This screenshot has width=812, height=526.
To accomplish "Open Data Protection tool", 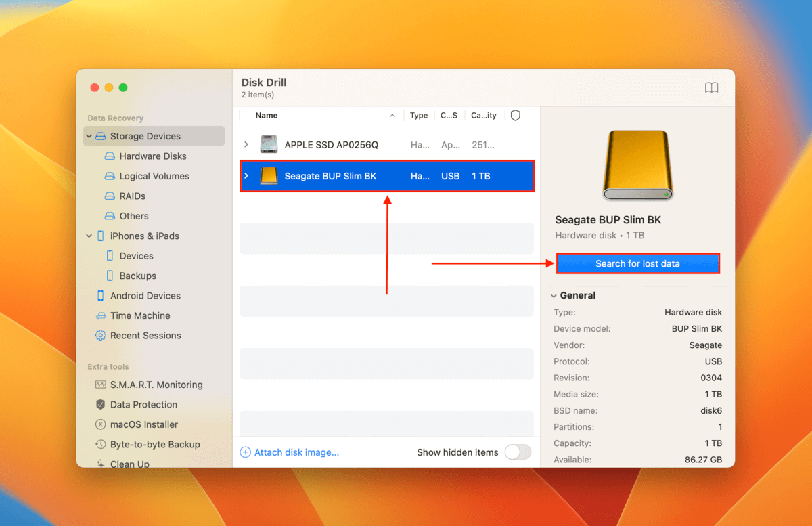I will point(143,405).
